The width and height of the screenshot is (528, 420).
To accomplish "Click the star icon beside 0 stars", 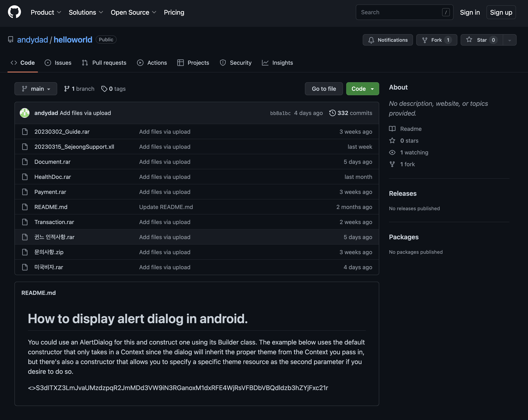I will [x=392, y=141].
